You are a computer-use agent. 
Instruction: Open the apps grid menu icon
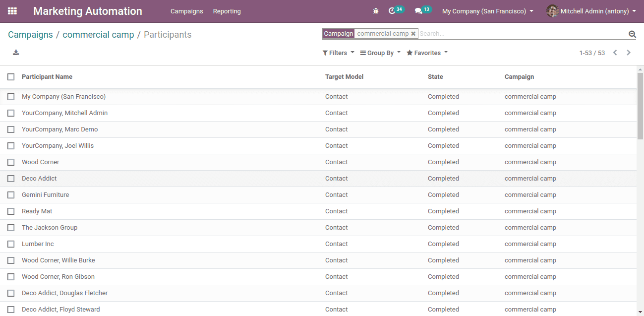[12, 11]
